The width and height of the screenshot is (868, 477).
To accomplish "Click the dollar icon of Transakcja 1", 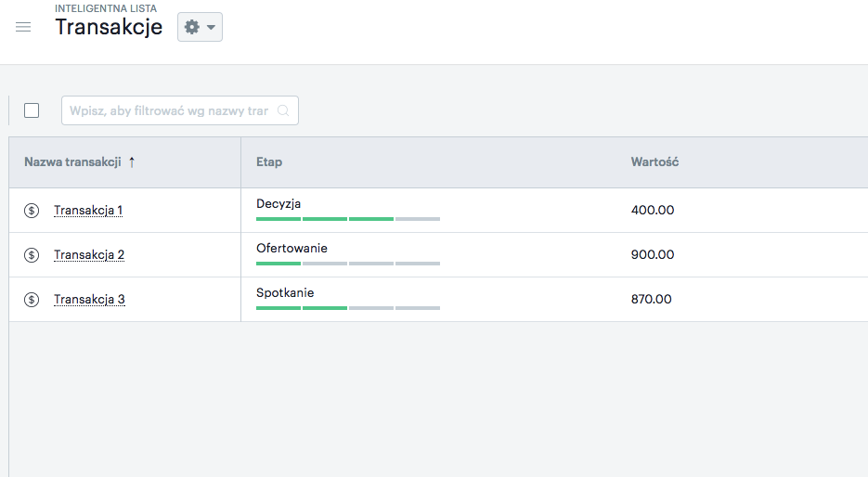I will 32,211.
